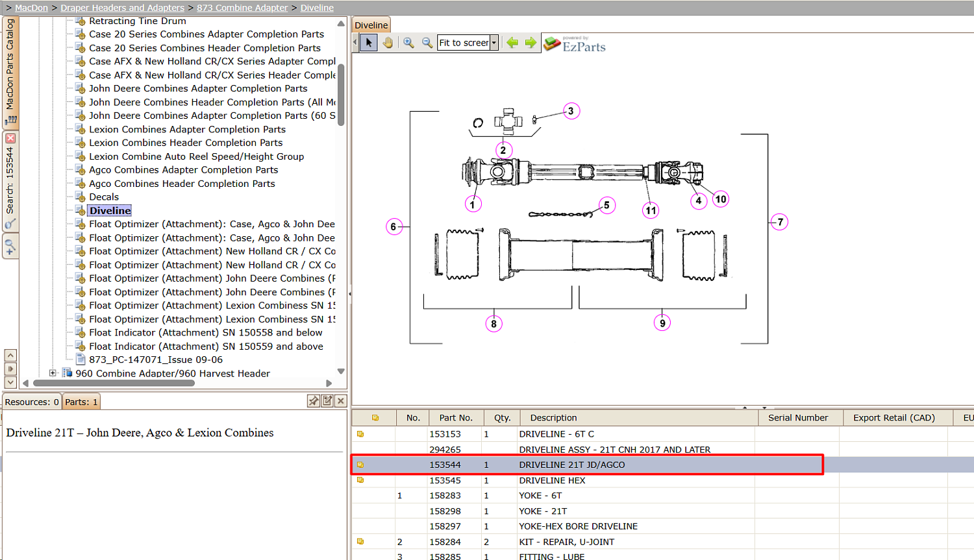Click the tree horizontal scrollbar right arrow
Image resolution: width=974 pixels, height=560 pixels.
pyautogui.click(x=329, y=383)
